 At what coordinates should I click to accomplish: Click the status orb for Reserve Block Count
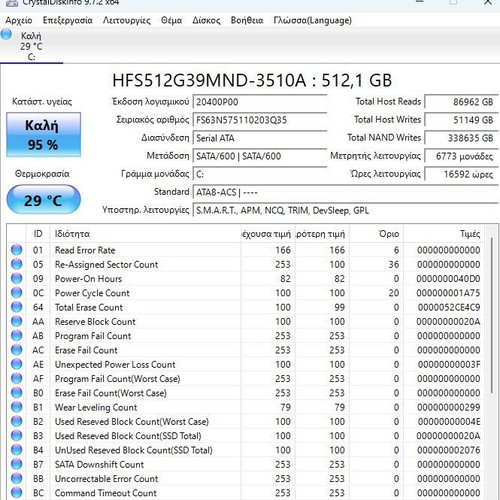[16, 321]
